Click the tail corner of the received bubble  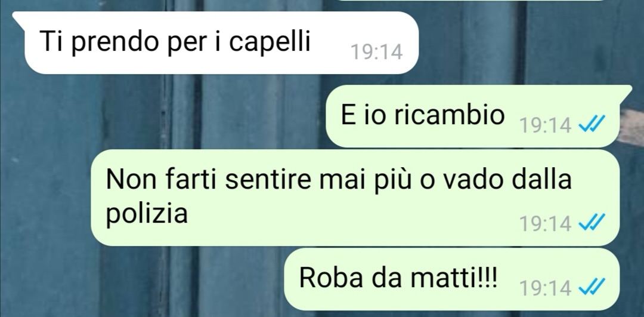click(x=18, y=17)
